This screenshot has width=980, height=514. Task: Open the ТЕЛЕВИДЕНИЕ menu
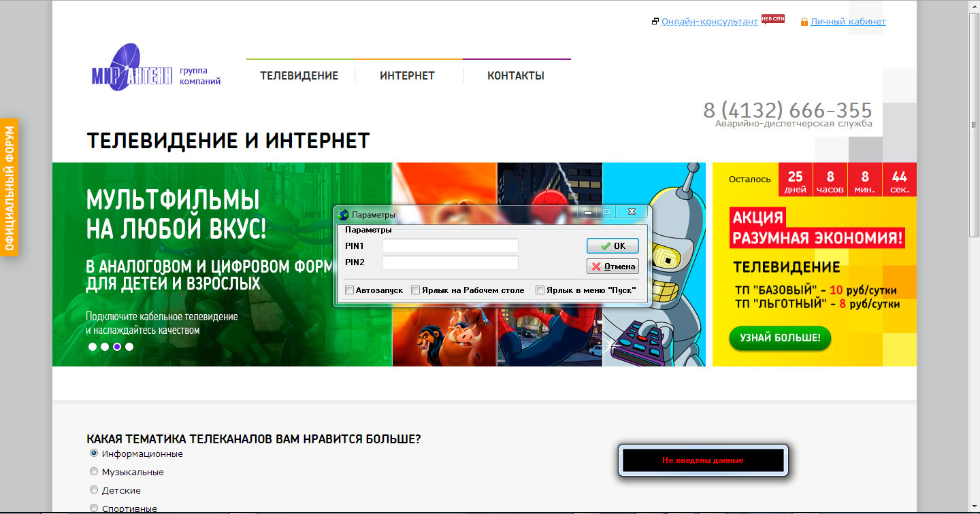(x=299, y=75)
